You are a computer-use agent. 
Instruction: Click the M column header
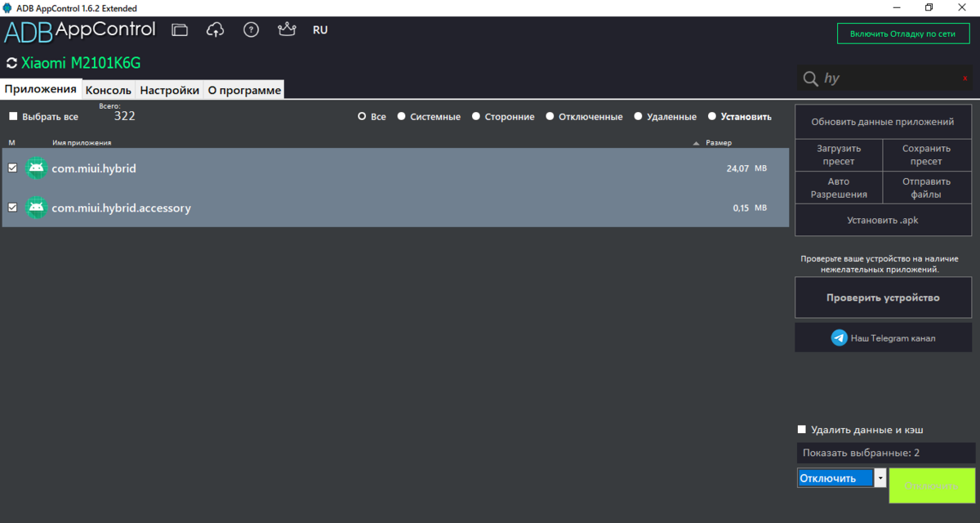point(11,143)
